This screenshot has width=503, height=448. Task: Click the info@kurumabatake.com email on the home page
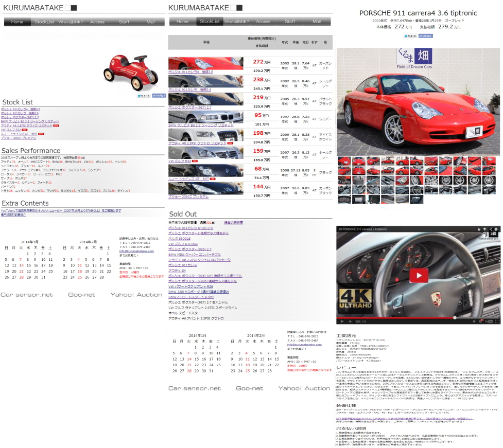coord(136,251)
